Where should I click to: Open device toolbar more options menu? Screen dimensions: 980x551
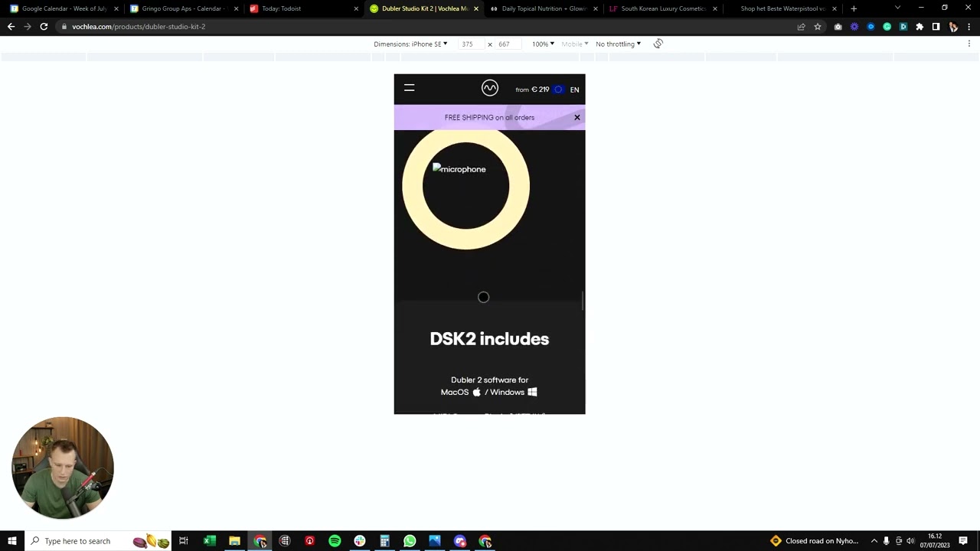point(969,44)
